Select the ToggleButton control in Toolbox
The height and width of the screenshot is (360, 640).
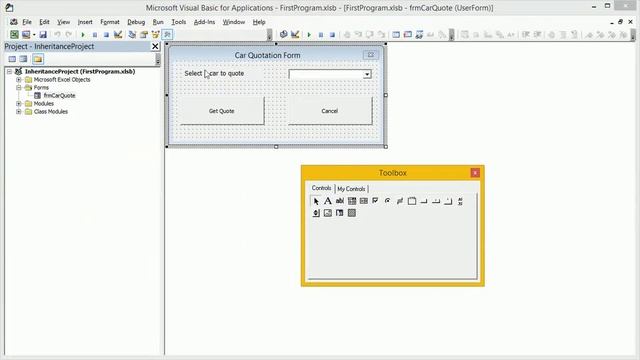pyautogui.click(x=400, y=201)
